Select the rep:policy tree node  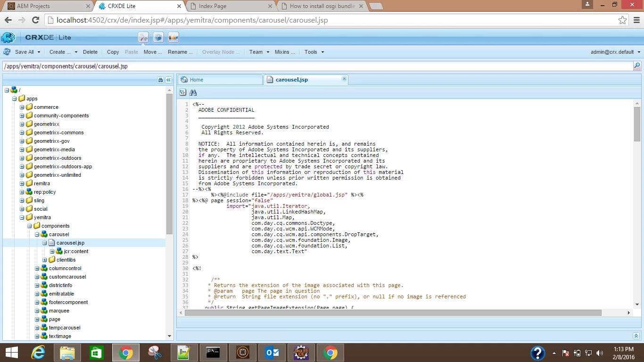[x=45, y=192]
